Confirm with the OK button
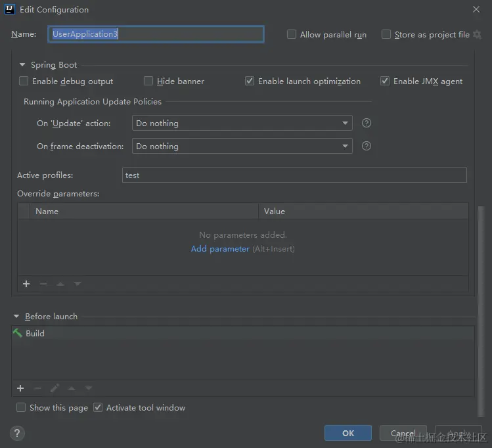This screenshot has height=448, width=492. tap(348, 433)
